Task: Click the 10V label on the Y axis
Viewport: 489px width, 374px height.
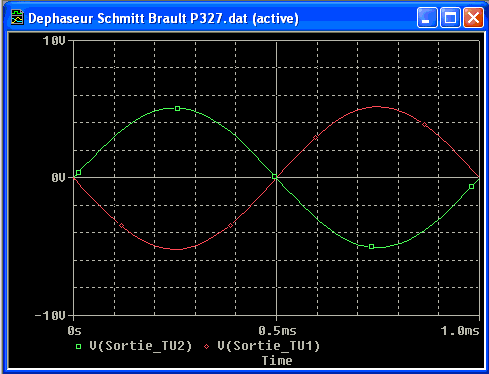Action: (x=54, y=41)
